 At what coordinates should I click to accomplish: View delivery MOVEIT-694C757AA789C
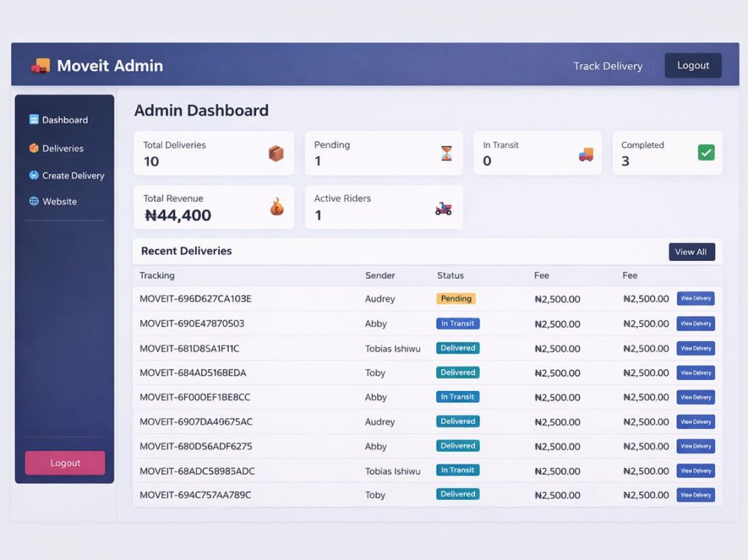pyautogui.click(x=696, y=495)
